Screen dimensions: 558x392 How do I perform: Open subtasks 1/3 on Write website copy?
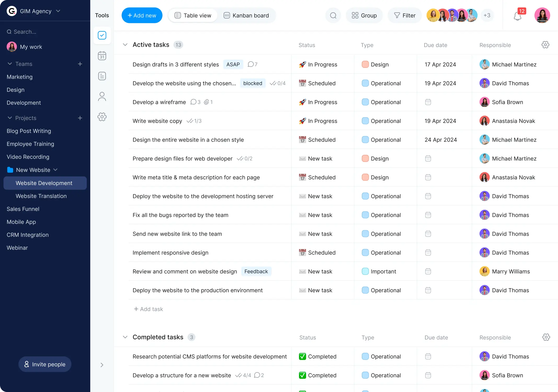194,121
